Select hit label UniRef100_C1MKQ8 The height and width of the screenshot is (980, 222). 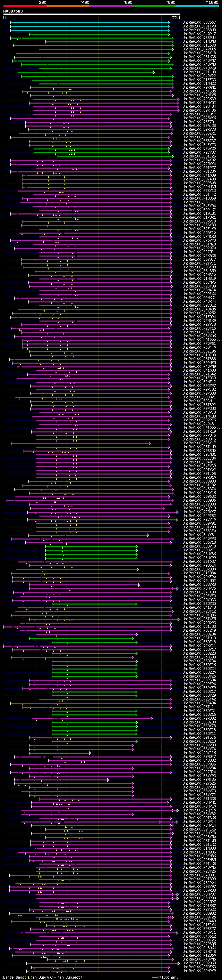[x=199, y=416]
